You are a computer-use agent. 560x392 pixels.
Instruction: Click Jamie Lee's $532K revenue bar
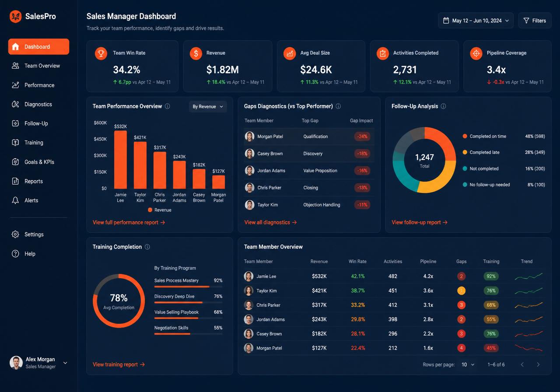(x=120, y=160)
